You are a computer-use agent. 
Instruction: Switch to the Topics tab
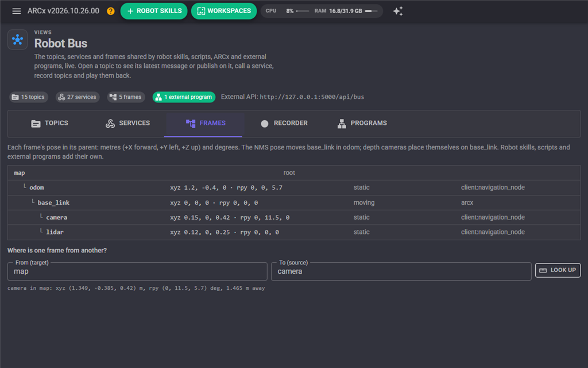tap(49, 123)
